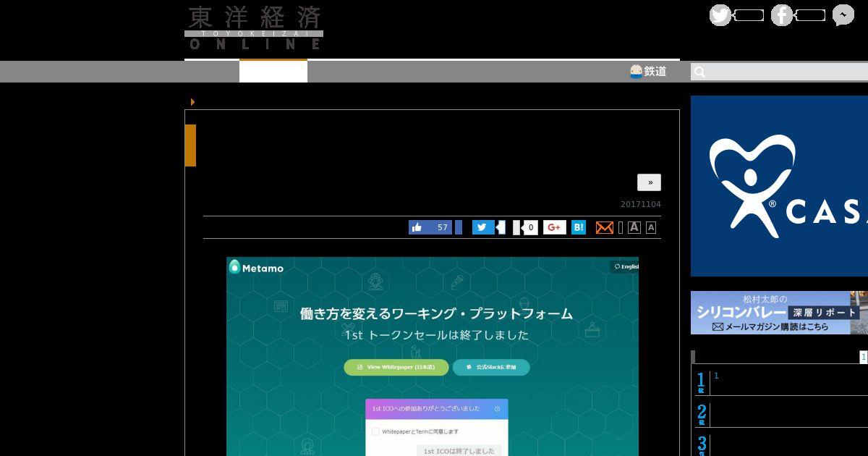Select the larger font size A icon
The image size is (868, 456).
[634, 227]
